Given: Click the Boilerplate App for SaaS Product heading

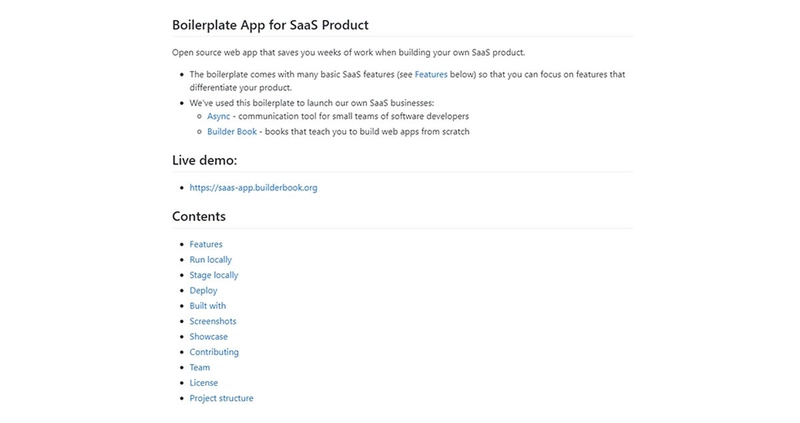Looking at the screenshot, I should coord(270,25).
